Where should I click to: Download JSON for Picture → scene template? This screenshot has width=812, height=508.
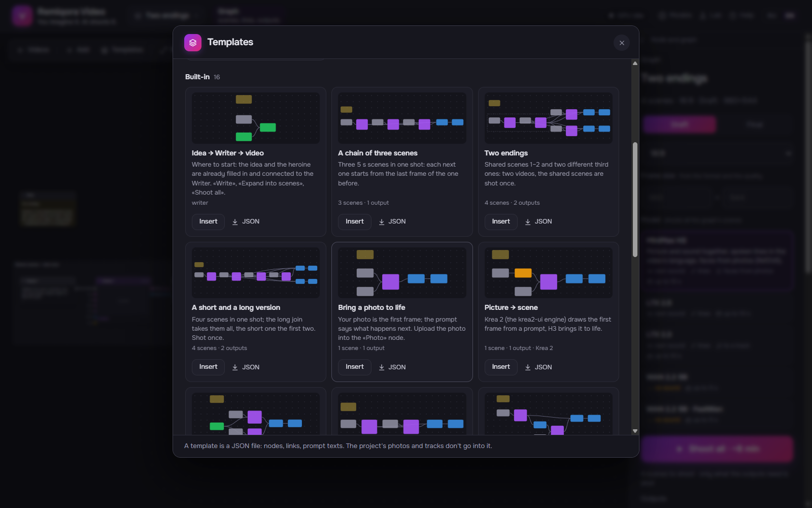click(538, 367)
